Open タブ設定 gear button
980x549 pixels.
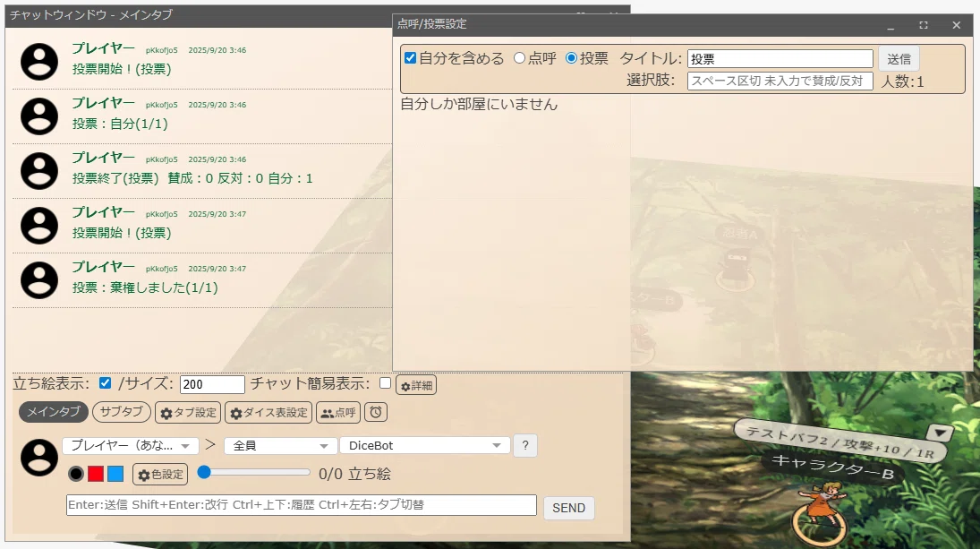pos(188,413)
